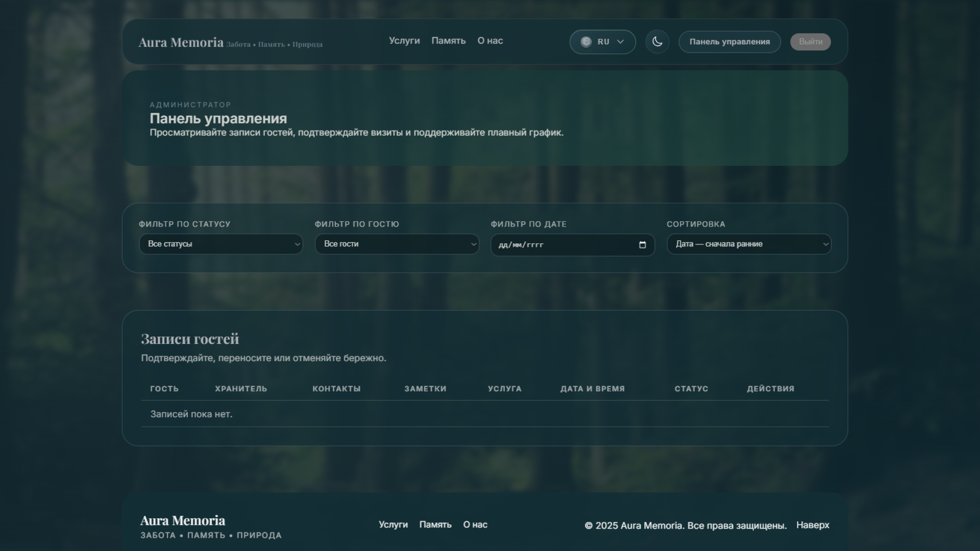Screen dimensions: 980x551
Task: Open the 'Все гости' guest filter dropdown
Action: coord(397,244)
